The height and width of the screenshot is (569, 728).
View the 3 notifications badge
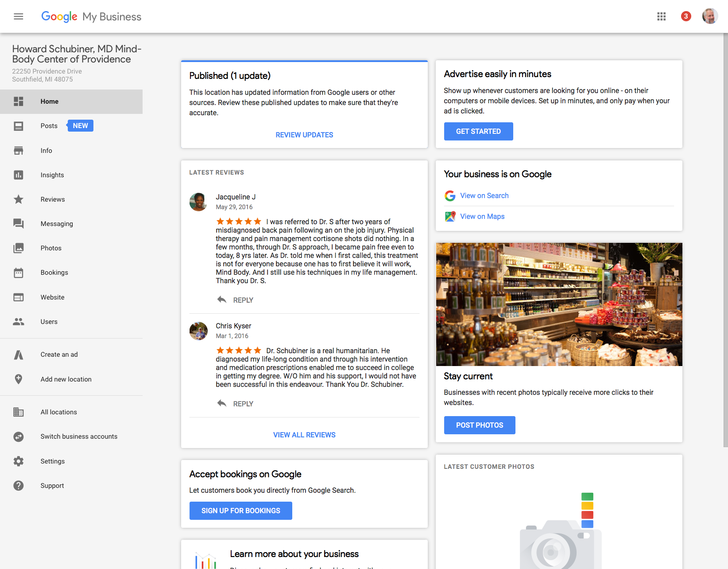(x=686, y=16)
